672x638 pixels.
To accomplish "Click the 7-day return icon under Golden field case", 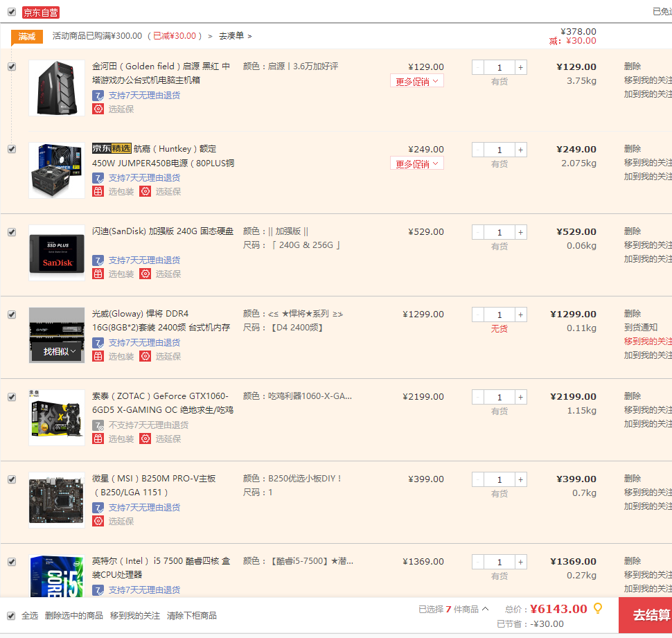I will coord(98,96).
